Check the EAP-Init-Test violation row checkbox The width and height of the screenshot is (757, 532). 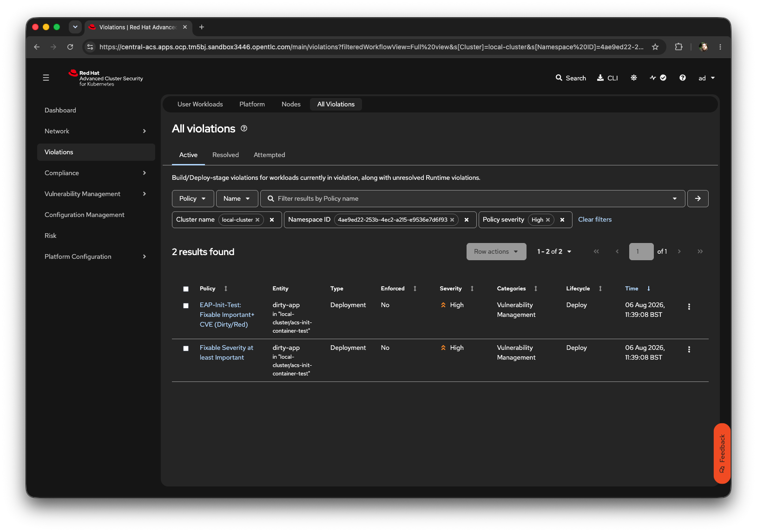coord(186,306)
